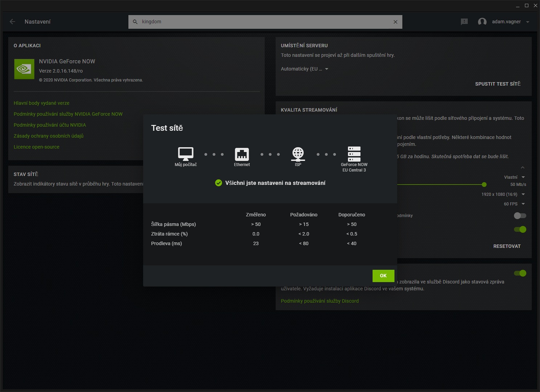Viewport: 540px width, 392px height.
Task: Confirm the network test with OK
Action: pyautogui.click(x=383, y=276)
